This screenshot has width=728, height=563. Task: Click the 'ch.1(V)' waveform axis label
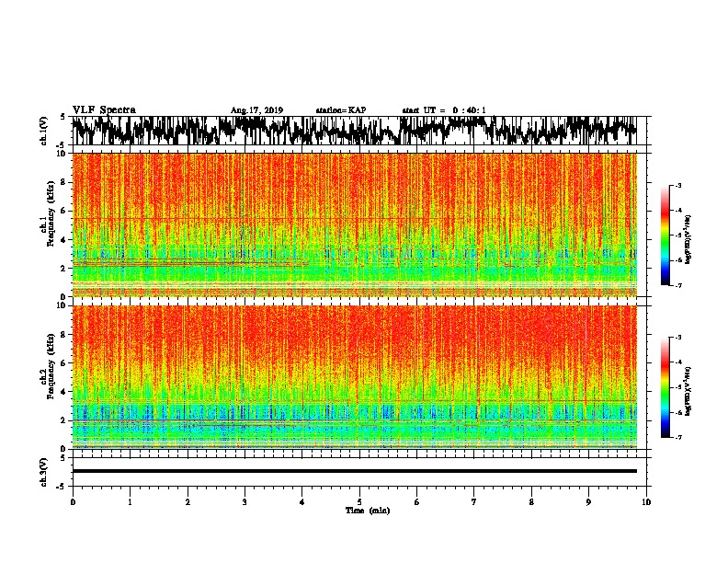(x=44, y=131)
